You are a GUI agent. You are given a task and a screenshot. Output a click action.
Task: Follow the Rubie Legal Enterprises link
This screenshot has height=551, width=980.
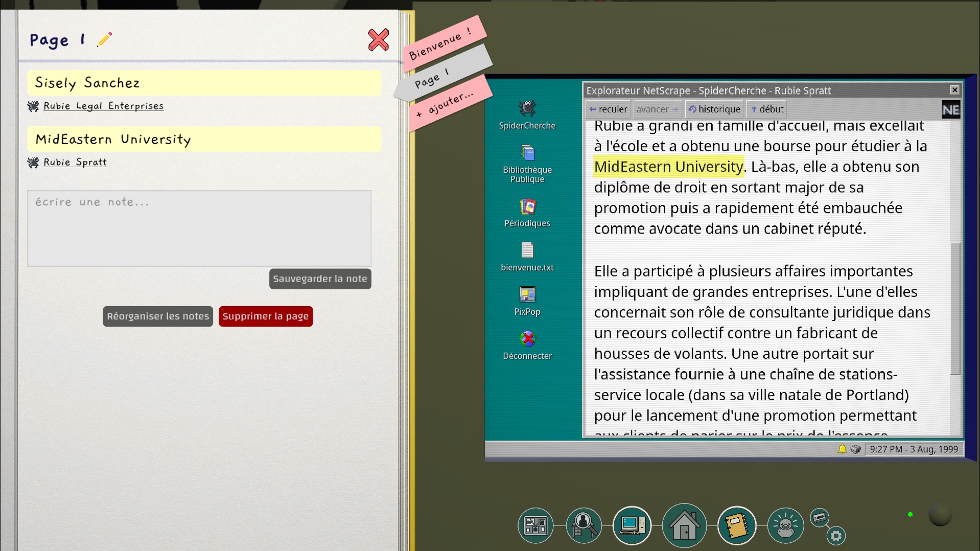click(x=103, y=106)
